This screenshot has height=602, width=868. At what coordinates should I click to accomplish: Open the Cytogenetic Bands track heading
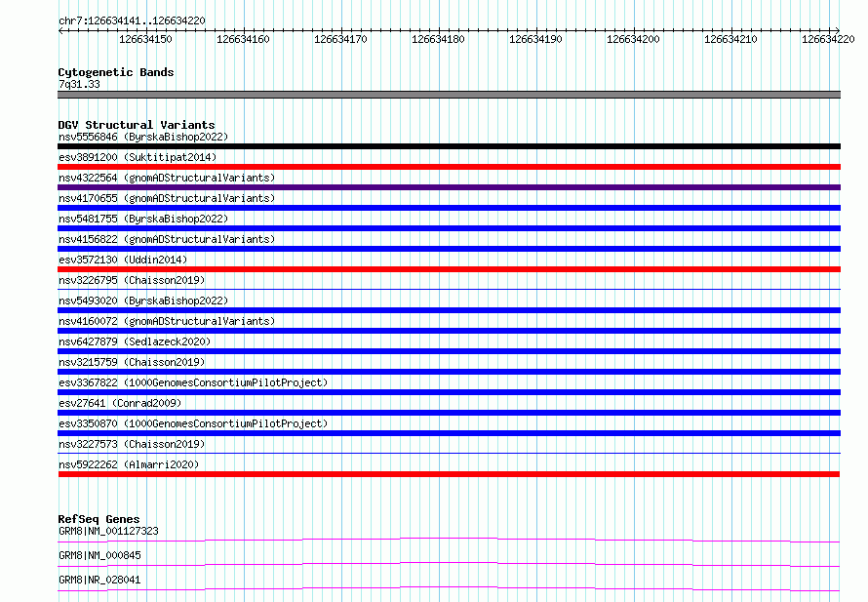pos(116,72)
